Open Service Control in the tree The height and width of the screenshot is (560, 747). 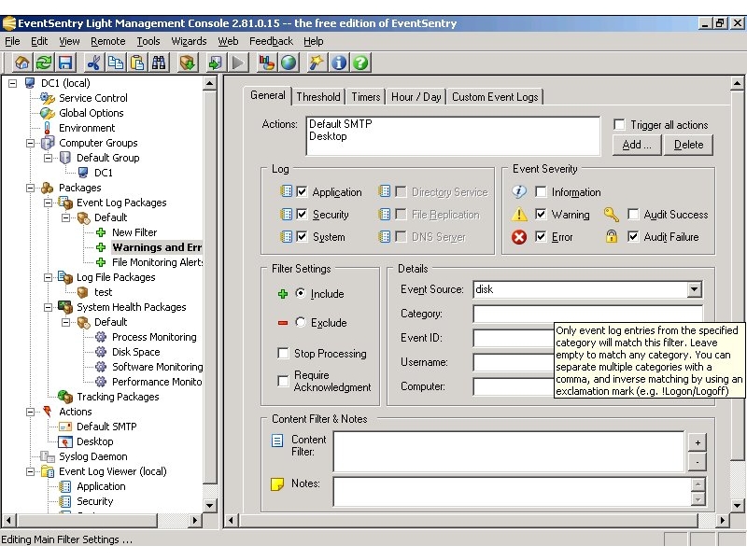tap(92, 98)
